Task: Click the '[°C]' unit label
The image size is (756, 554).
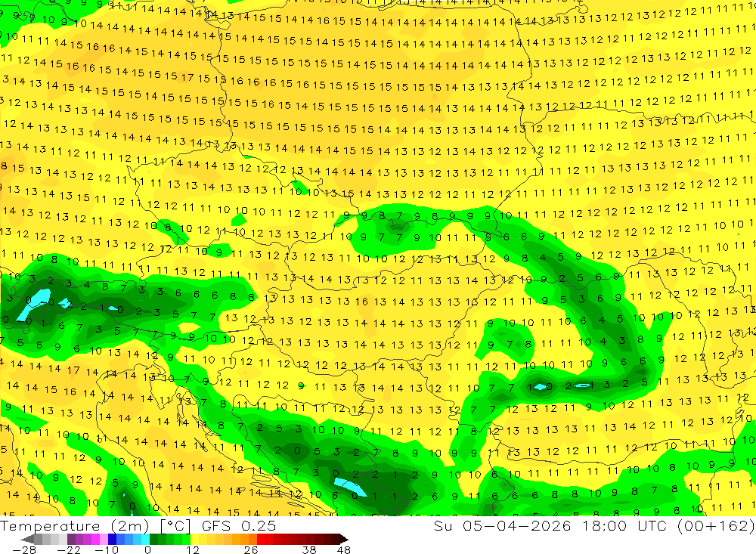Action: coord(175,526)
